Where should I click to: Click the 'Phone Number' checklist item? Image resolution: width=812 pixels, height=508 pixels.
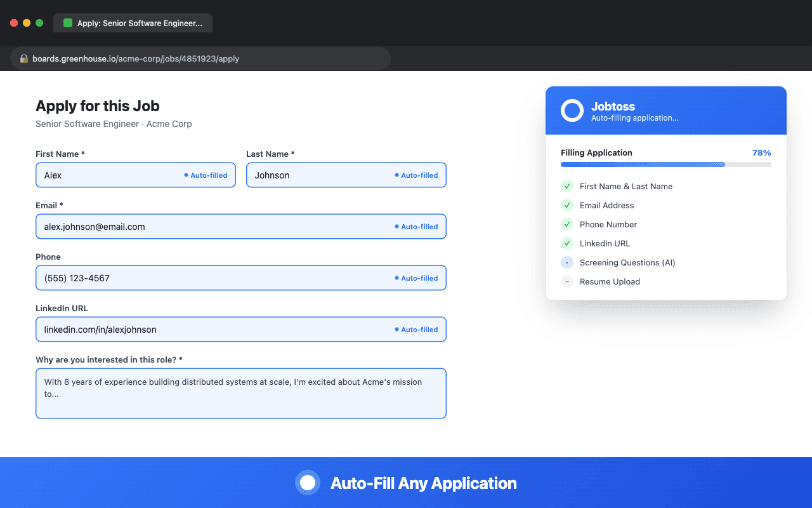click(666, 224)
